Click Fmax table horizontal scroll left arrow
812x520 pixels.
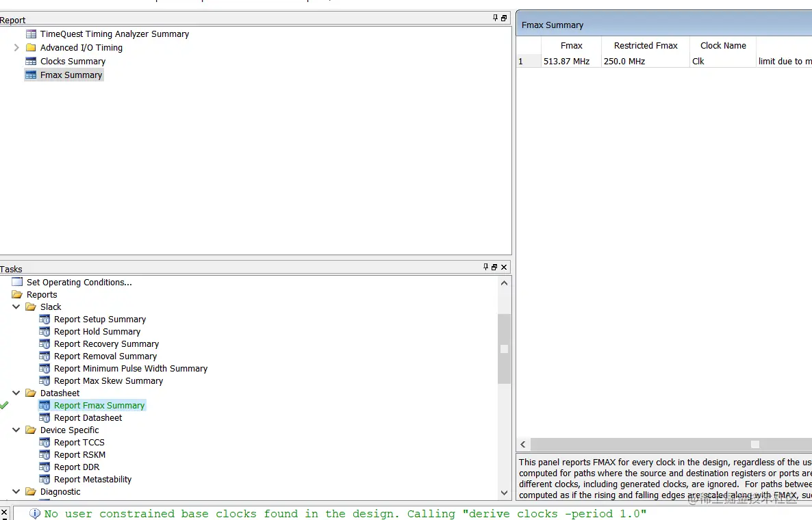tap(523, 445)
